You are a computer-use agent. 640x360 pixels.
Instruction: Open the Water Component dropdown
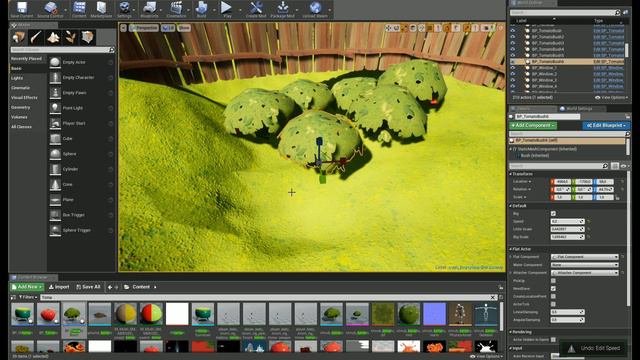[x=584, y=265]
